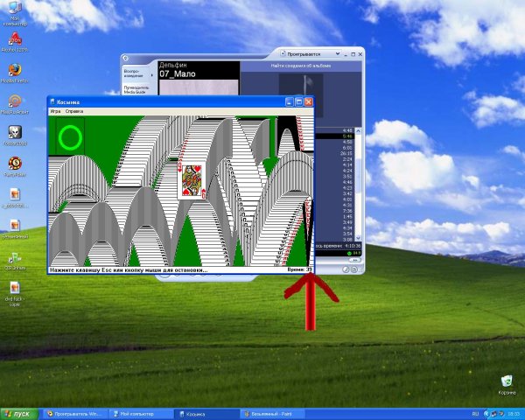Open the Mozilla Firefox desktop shortcut

[15, 72]
